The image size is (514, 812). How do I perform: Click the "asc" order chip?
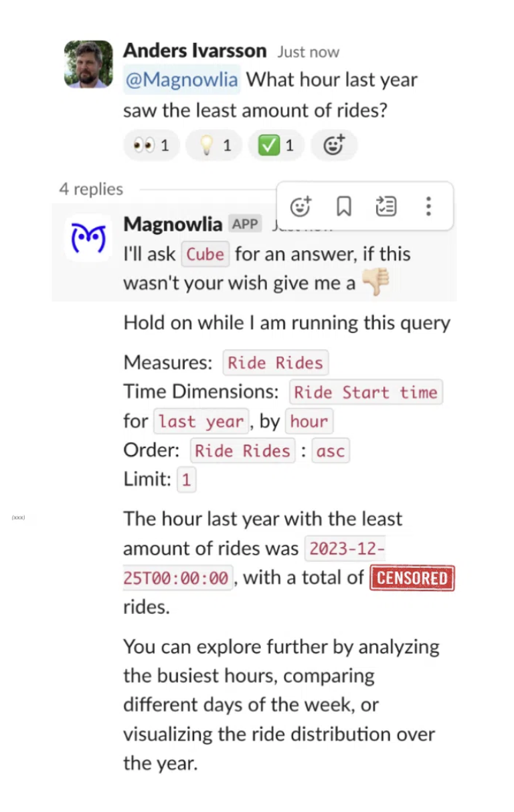[331, 451]
